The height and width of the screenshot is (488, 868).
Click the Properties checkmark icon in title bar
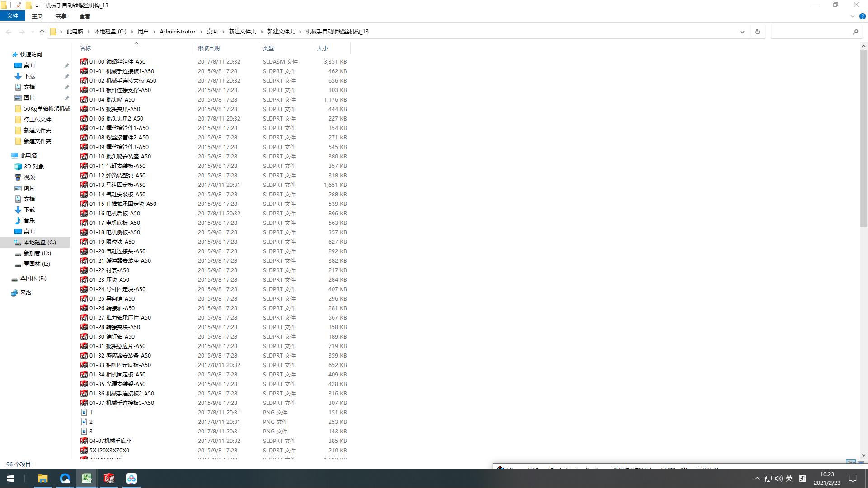click(x=19, y=5)
